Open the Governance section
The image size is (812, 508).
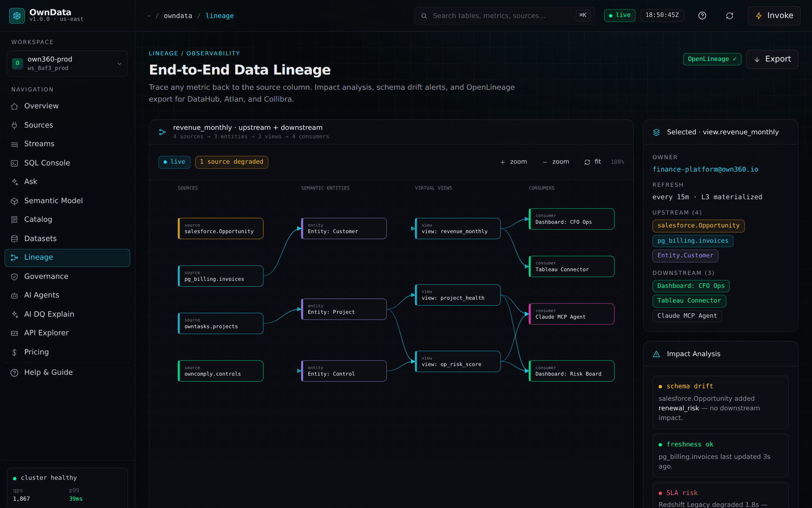(67, 276)
